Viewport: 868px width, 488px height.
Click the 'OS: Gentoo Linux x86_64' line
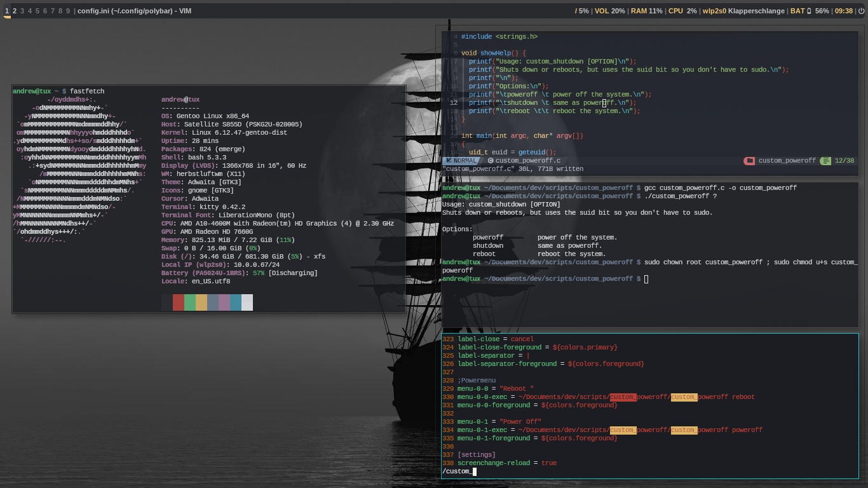pyautogui.click(x=205, y=116)
